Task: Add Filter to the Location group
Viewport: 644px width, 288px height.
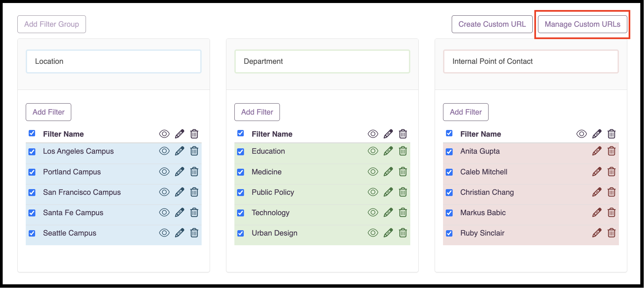Action: pyautogui.click(x=48, y=112)
